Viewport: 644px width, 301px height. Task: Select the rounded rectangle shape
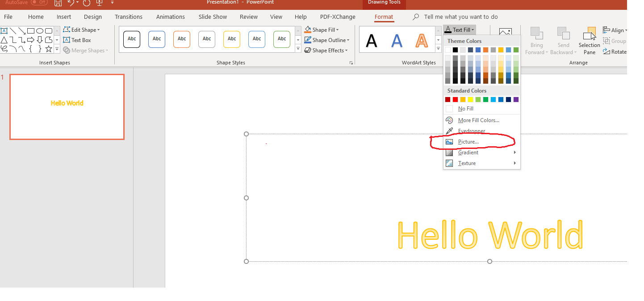[x=49, y=31]
